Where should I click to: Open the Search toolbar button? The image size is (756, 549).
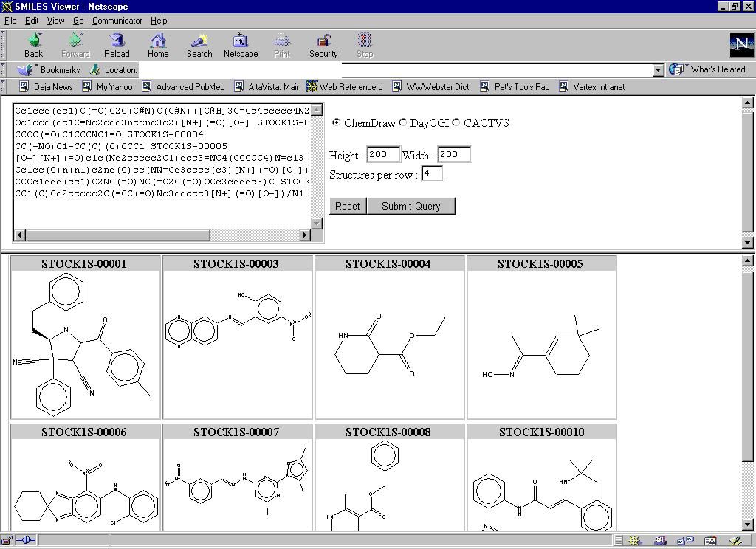click(199, 45)
